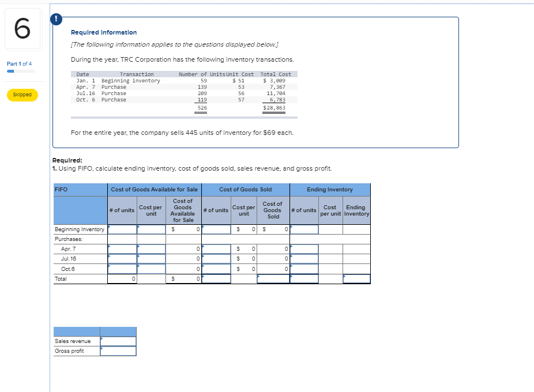Click the 526 total units value
Image resolution: width=534 pixels, height=392 pixels.
click(202, 108)
